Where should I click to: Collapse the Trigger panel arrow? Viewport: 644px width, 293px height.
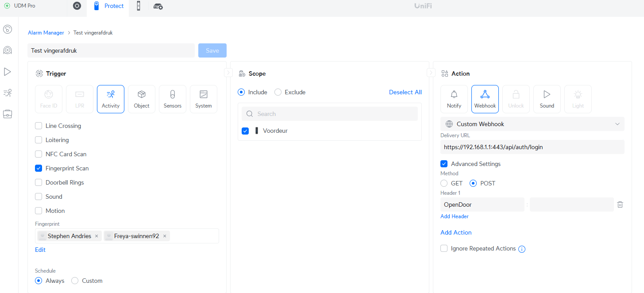coord(228,73)
